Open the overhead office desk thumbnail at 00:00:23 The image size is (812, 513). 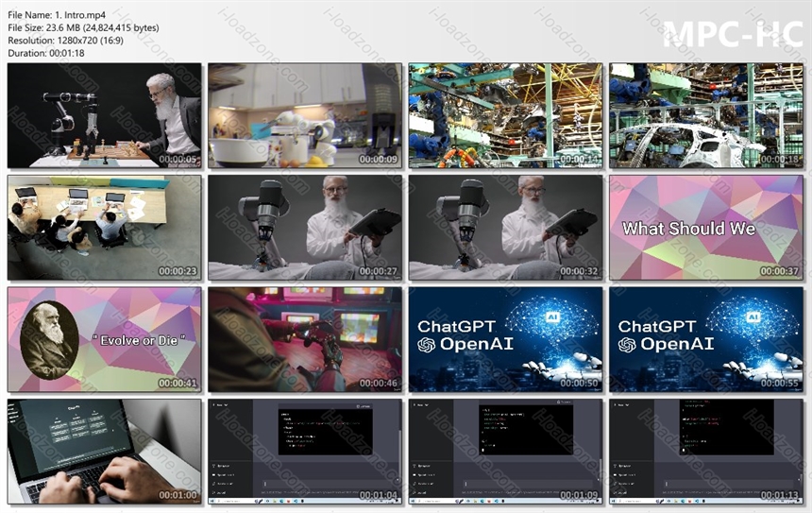pyautogui.click(x=105, y=228)
